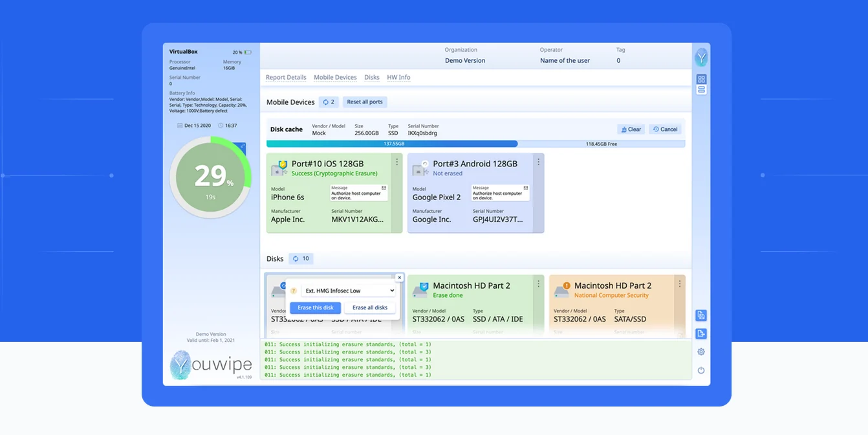868x435 pixels.
Task: Click the disk cache usage bar
Action: (x=476, y=144)
